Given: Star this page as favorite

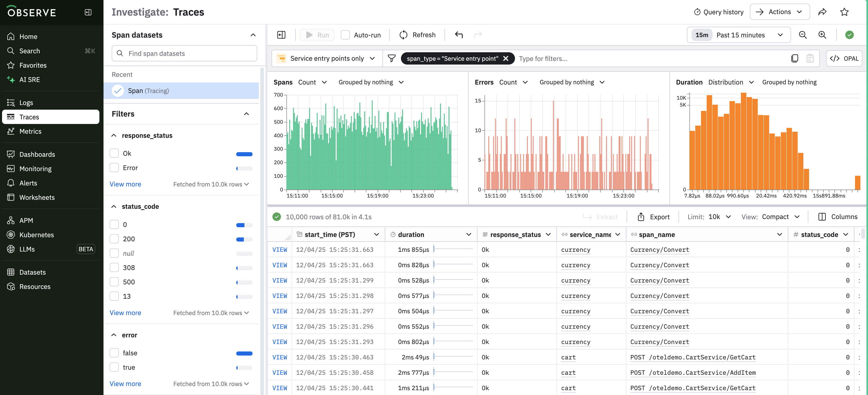Looking at the screenshot, I should point(844,12).
